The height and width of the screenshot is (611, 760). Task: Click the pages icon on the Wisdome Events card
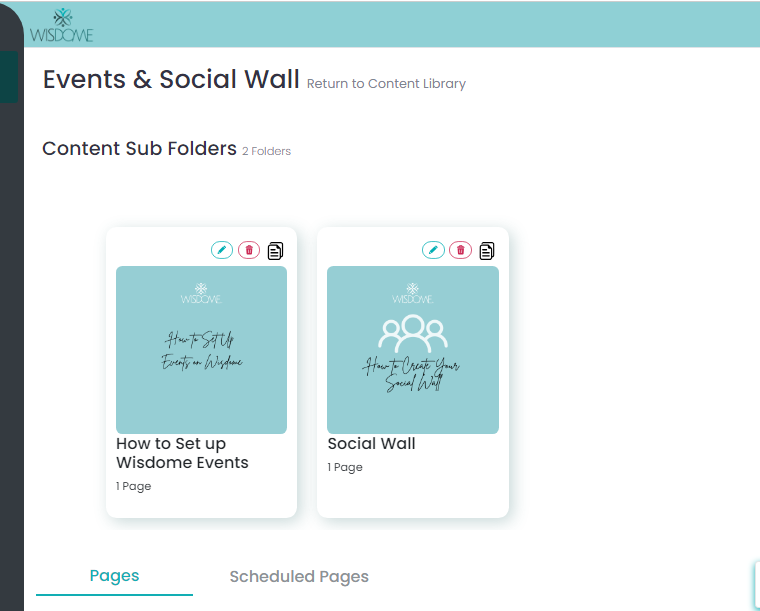click(276, 250)
